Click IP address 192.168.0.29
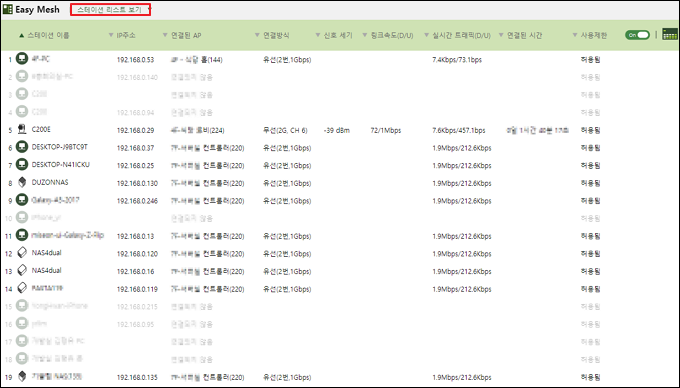 135,130
